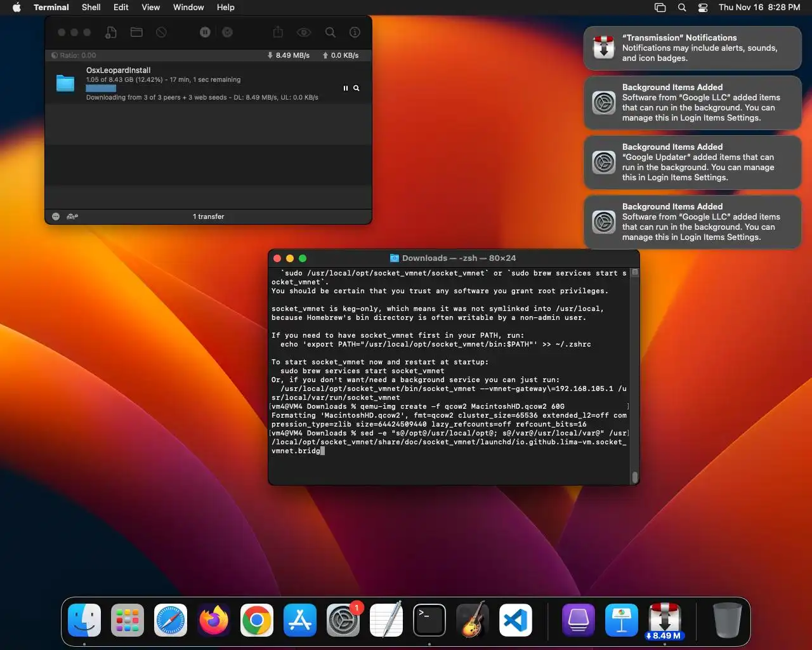Click the date and time in menu bar
Image resolution: width=812 pixels, height=650 pixels.
(759, 8)
